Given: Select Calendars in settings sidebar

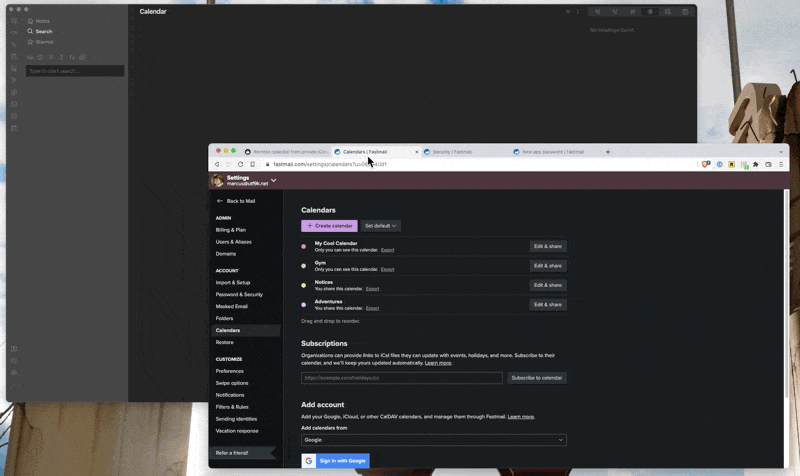Looking at the screenshot, I should coord(246,330).
